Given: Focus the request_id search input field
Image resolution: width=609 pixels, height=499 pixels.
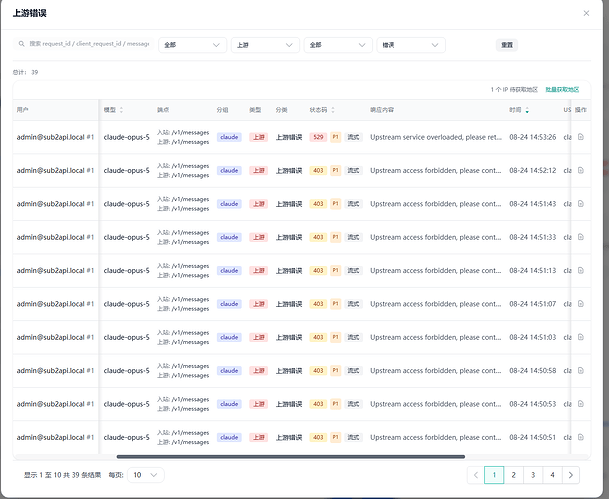Looking at the screenshot, I should (89, 44).
